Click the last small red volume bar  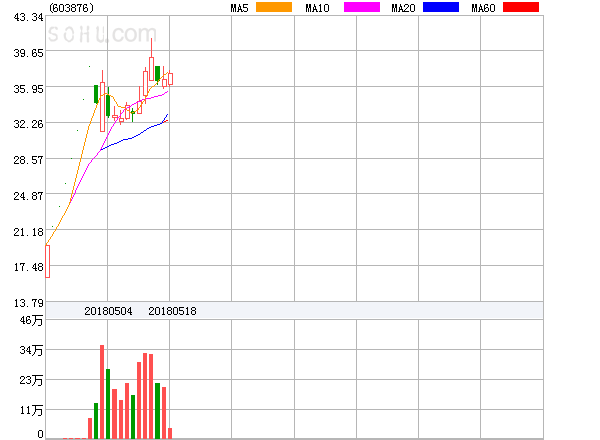(170, 433)
